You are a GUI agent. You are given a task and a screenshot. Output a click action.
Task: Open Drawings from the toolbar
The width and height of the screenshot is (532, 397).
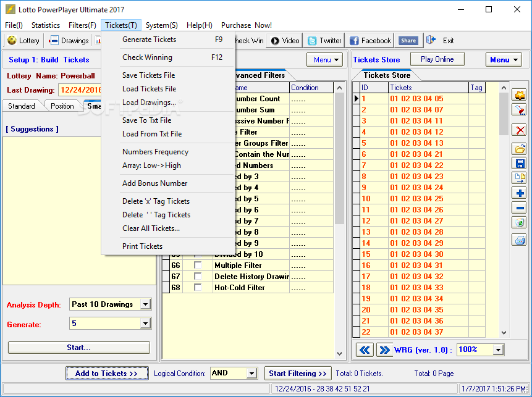[x=69, y=41]
